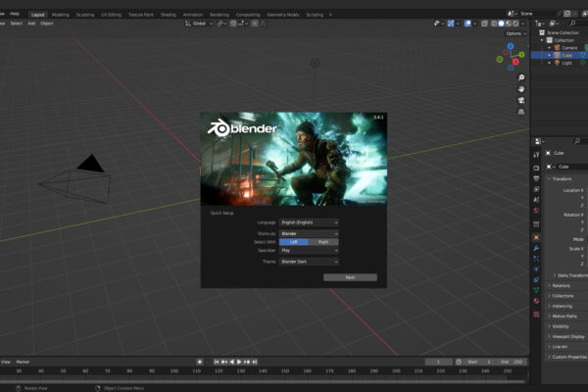Click the Play animation button in timeline

(x=239, y=362)
